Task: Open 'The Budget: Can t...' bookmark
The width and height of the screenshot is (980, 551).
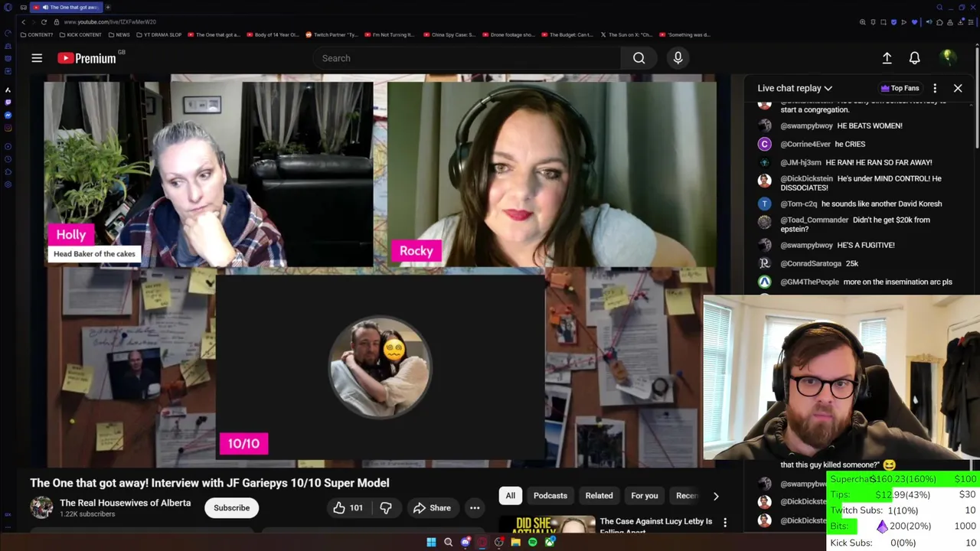Action: (x=567, y=34)
